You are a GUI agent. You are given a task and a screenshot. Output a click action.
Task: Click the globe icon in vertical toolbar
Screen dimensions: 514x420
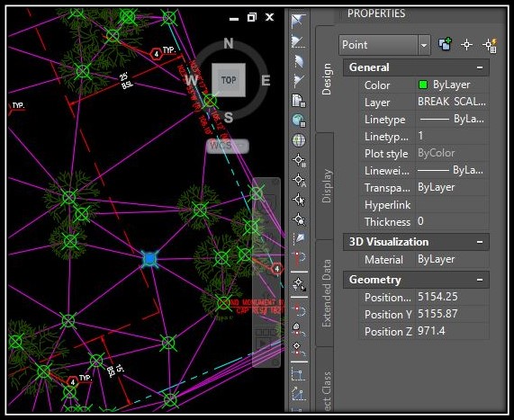coord(298,140)
